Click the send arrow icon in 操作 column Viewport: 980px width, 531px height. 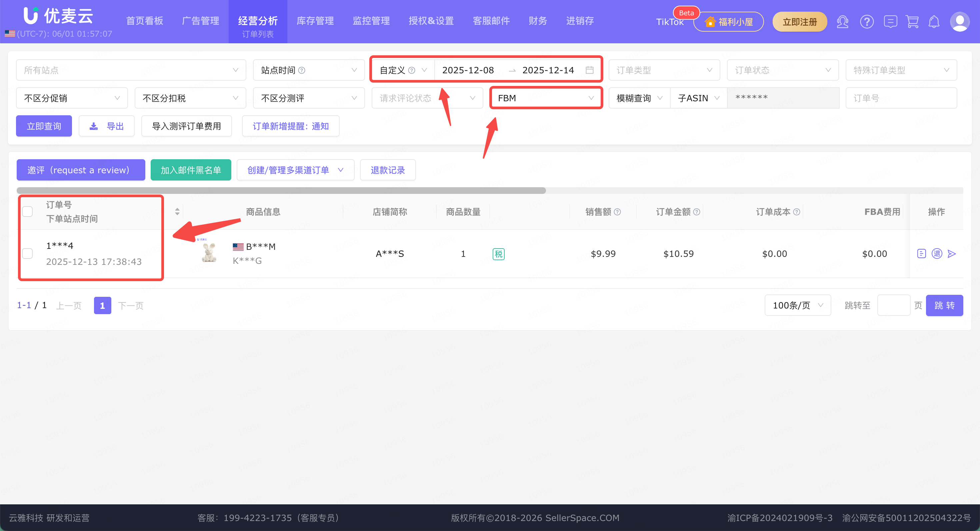(x=952, y=254)
